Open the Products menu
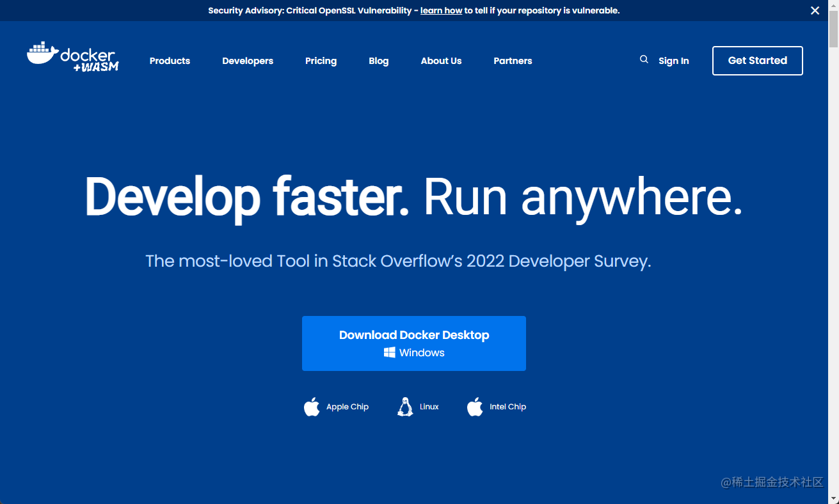Image resolution: width=839 pixels, height=504 pixels. 170,61
